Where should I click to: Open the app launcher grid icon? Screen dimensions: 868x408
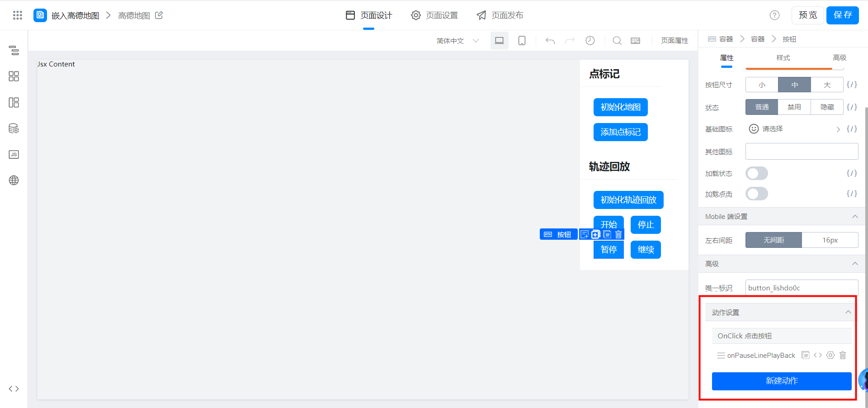(18, 15)
